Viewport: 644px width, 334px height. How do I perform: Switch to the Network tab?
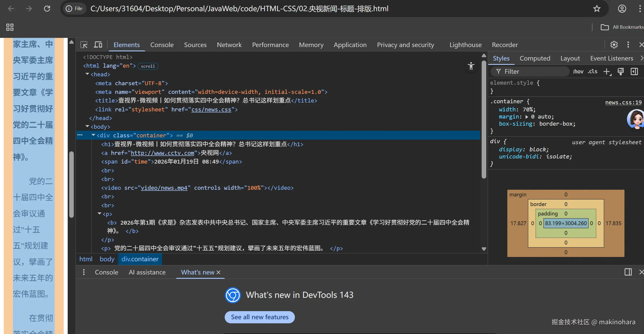coord(229,45)
